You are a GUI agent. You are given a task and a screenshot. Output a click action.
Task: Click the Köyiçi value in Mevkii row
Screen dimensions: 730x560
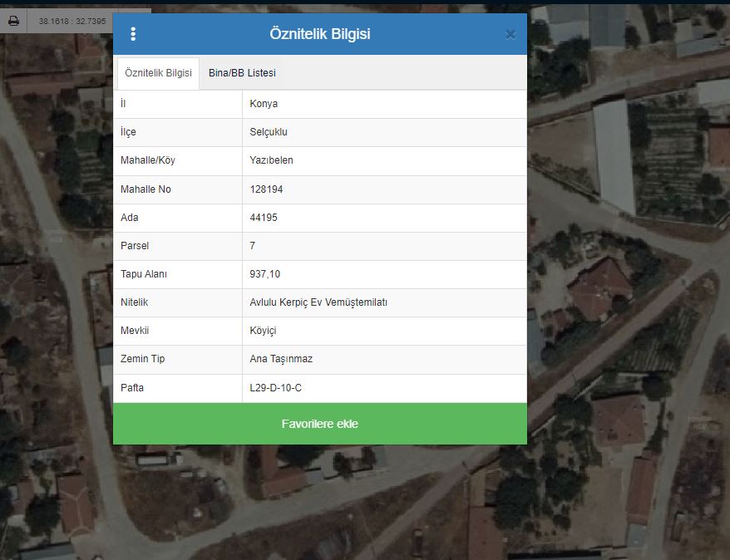tap(263, 331)
